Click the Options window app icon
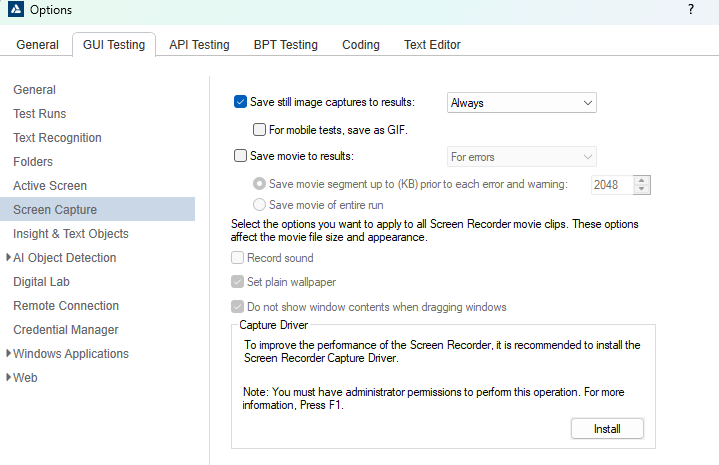The height and width of the screenshot is (465, 719). click(16, 9)
